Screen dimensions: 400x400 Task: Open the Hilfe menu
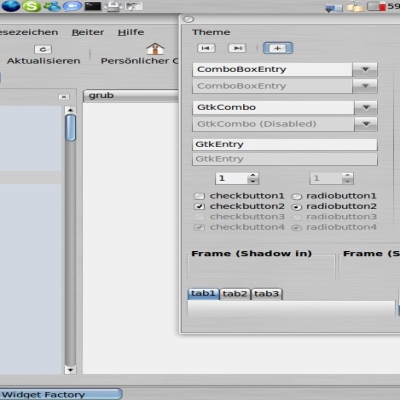(x=131, y=32)
